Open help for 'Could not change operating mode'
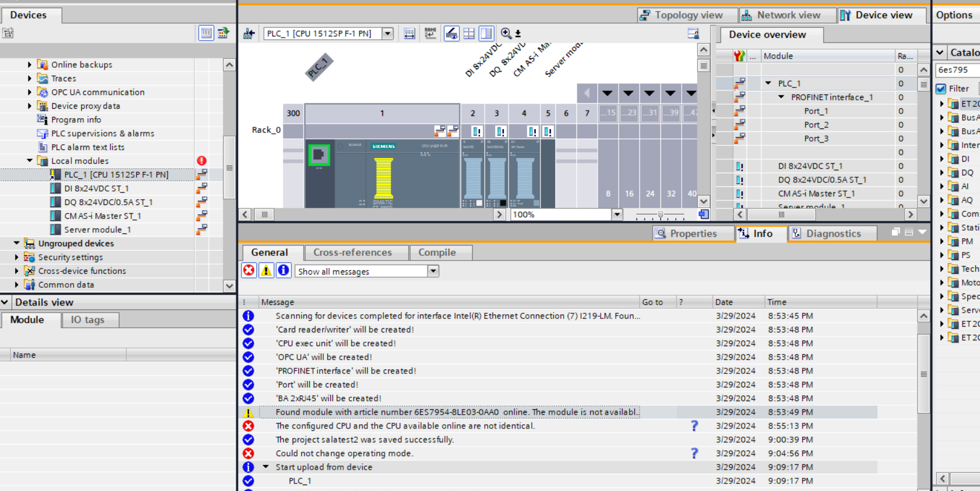 point(694,453)
